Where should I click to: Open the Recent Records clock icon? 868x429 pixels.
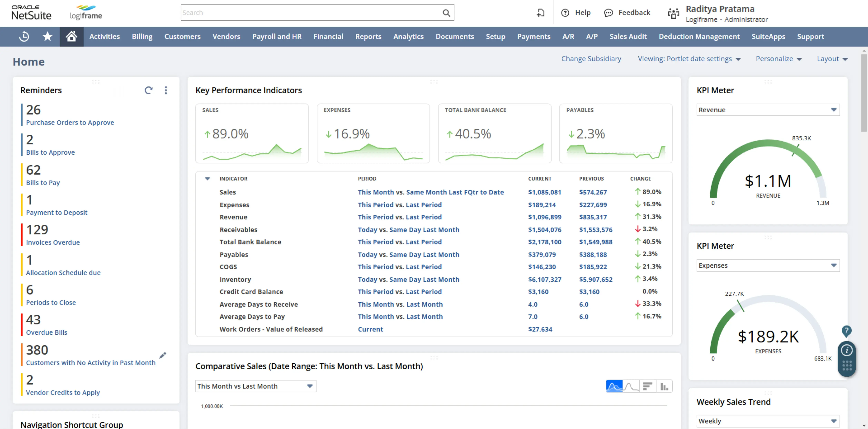point(23,36)
